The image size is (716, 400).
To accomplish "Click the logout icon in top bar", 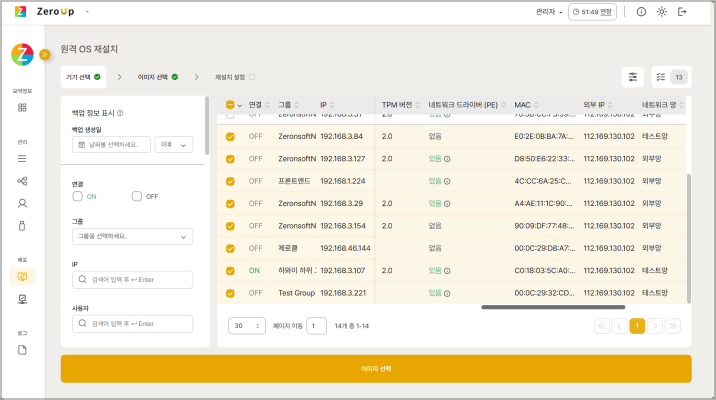I will tap(683, 12).
